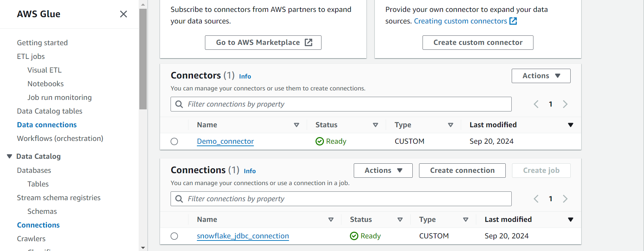Image resolution: width=644 pixels, height=251 pixels.
Task: Sort Connectors by Last modified
Action: pos(571,125)
